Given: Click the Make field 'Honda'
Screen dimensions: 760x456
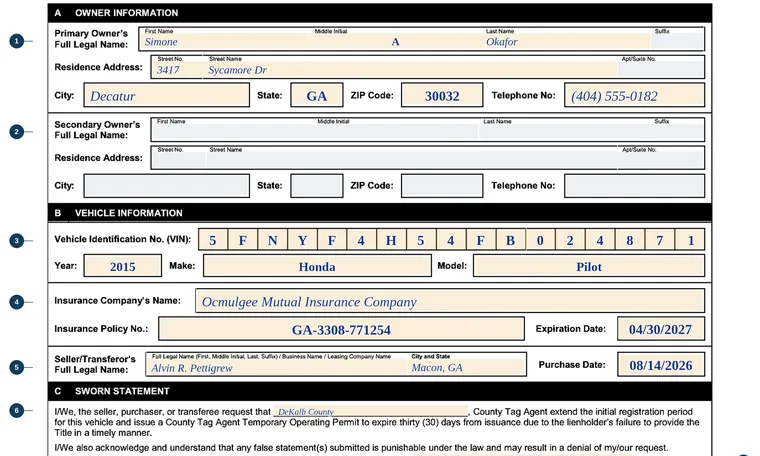Looking at the screenshot, I should pyautogui.click(x=317, y=266).
